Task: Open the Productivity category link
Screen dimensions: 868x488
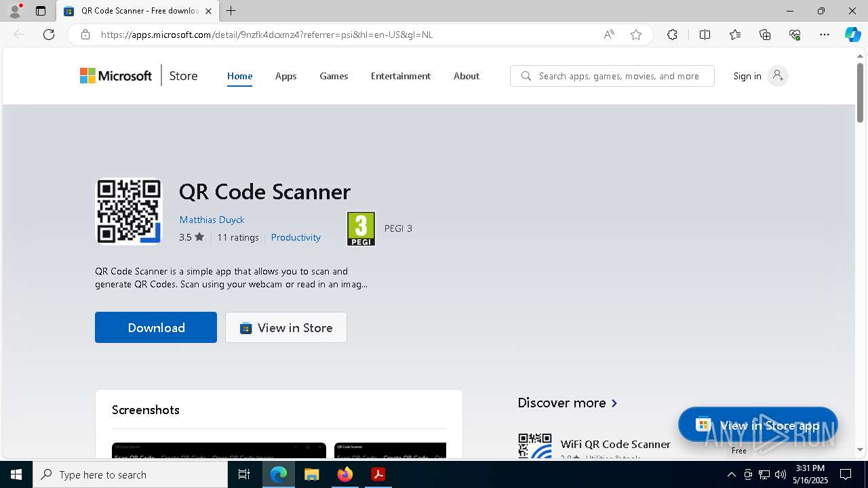Action: [296, 237]
